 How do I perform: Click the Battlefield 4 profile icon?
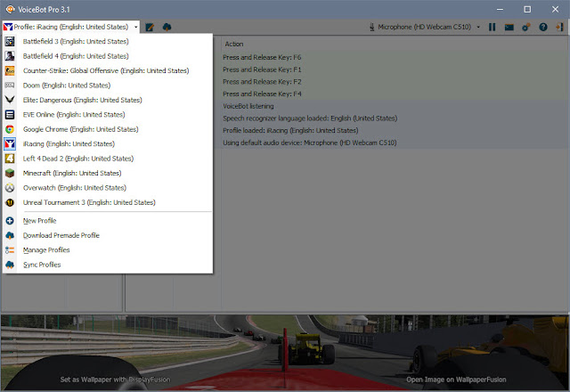point(10,56)
